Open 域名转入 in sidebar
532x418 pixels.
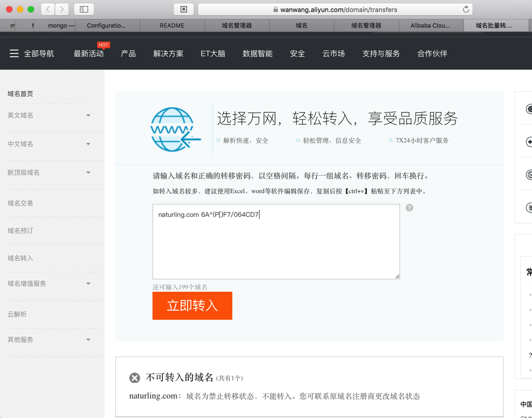21,258
